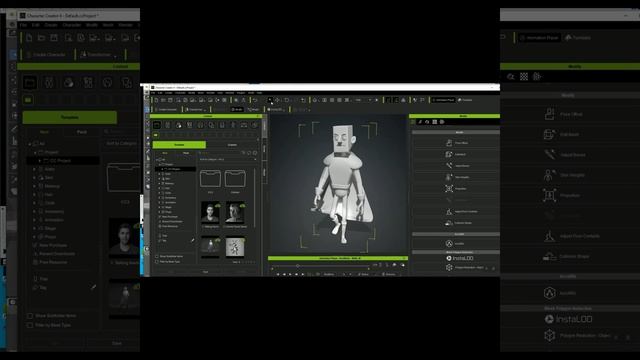Viewport: 640px width, 360px height.
Task: Click InstaLOD text in background window
Action: pos(574,319)
